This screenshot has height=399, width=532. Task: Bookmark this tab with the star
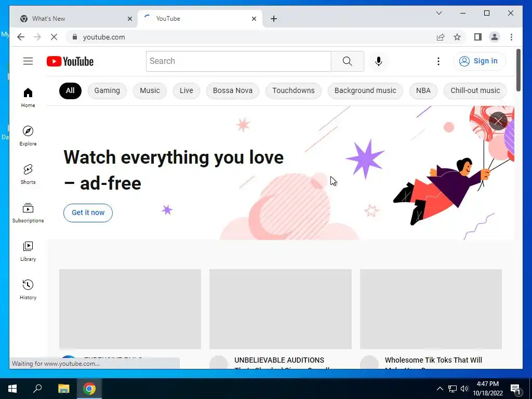point(457,37)
